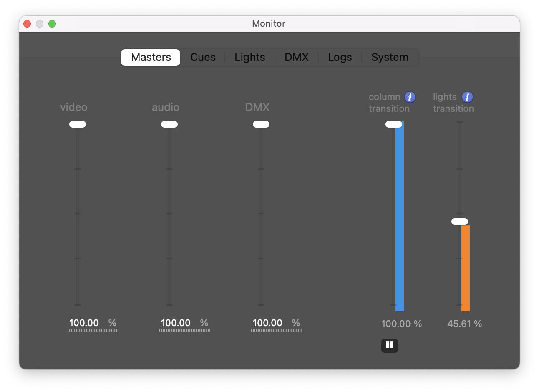This screenshot has height=392, width=539.
Task: Click the green zoom window button
Action: tap(52, 24)
